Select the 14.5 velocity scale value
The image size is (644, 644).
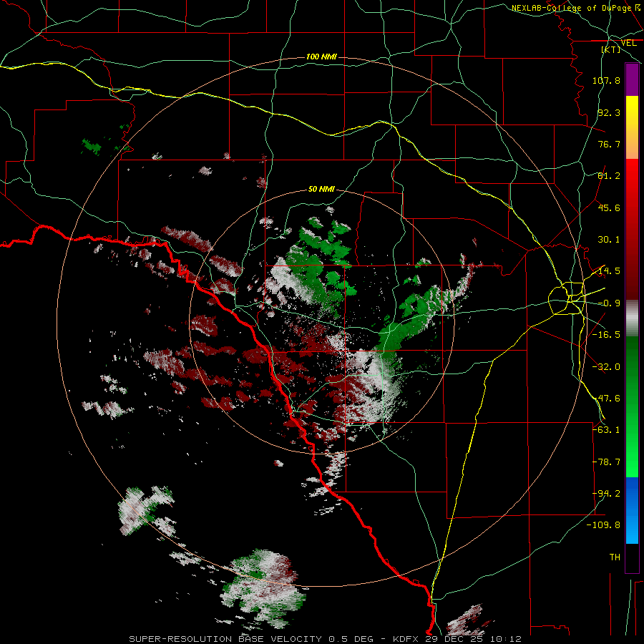coord(609,271)
